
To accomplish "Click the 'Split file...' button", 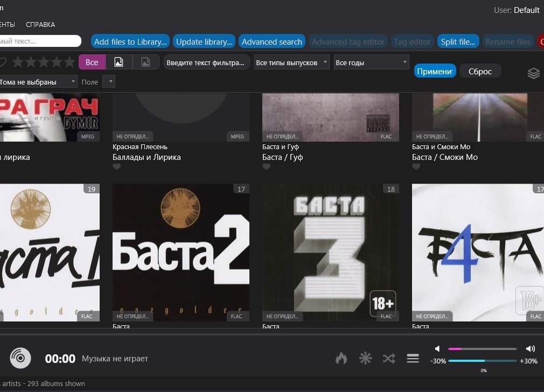I will tap(458, 41).
